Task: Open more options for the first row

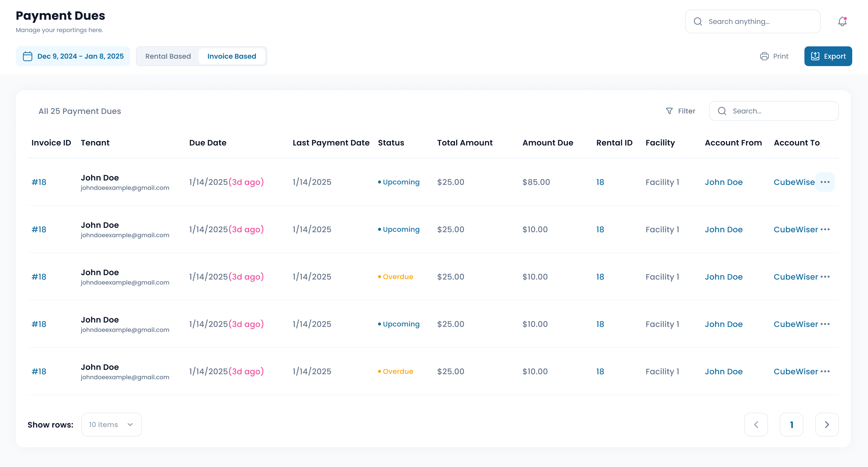Action: pyautogui.click(x=825, y=182)
